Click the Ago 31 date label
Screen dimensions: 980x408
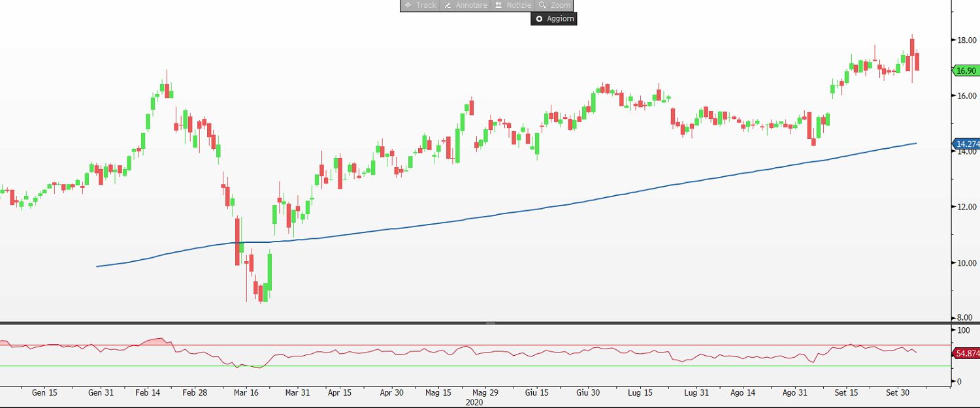pyautogui.click(x=794, y=393)
